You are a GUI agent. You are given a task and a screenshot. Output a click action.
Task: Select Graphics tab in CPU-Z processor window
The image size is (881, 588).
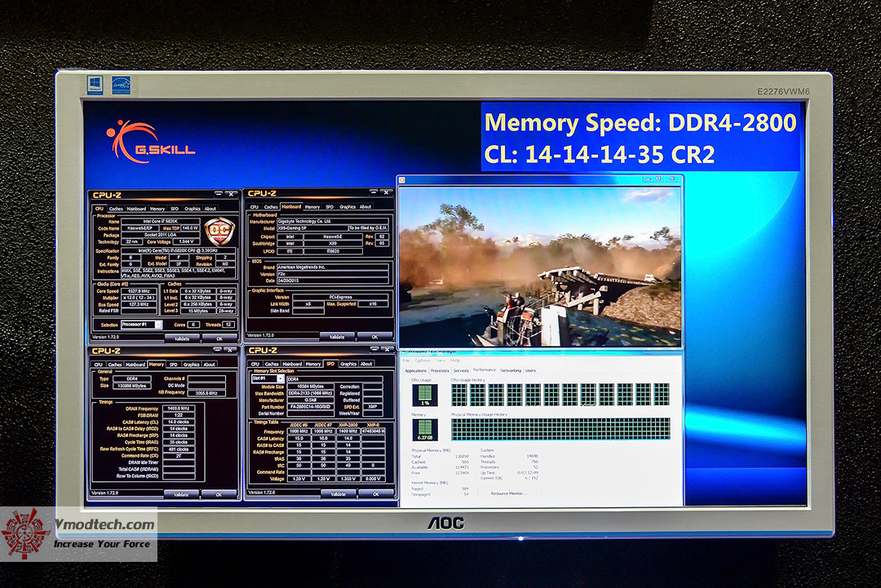[x=193, y=208]
